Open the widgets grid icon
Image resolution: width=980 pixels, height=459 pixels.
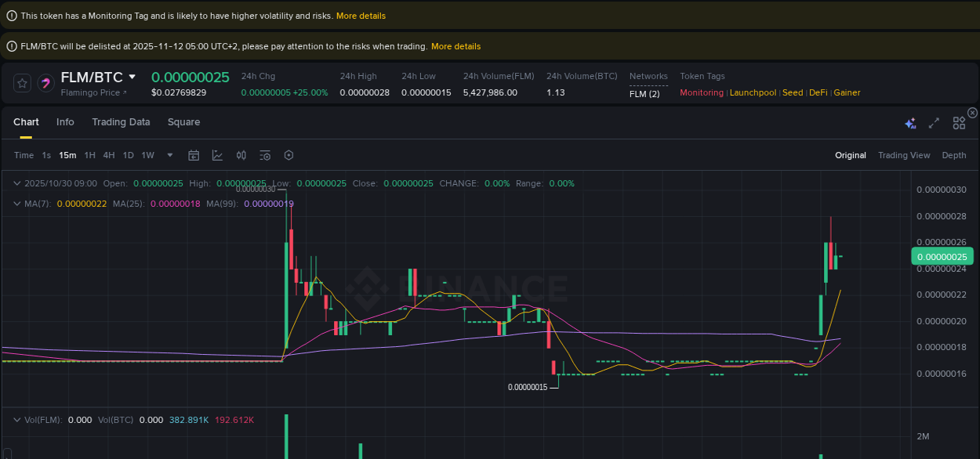[958, 123]
